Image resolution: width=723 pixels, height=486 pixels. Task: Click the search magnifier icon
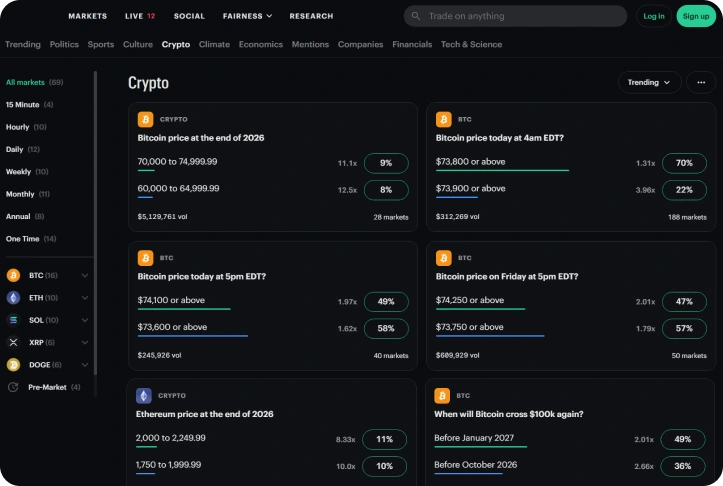tap(415, 16)
